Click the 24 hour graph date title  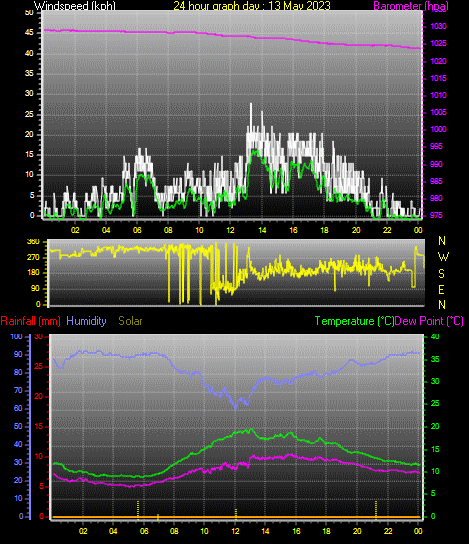pyautogui.click(x=252, y=6)
